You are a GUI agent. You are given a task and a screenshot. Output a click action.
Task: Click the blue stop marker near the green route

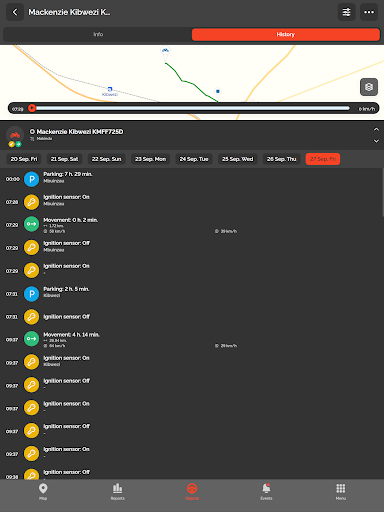pos(218,91)
